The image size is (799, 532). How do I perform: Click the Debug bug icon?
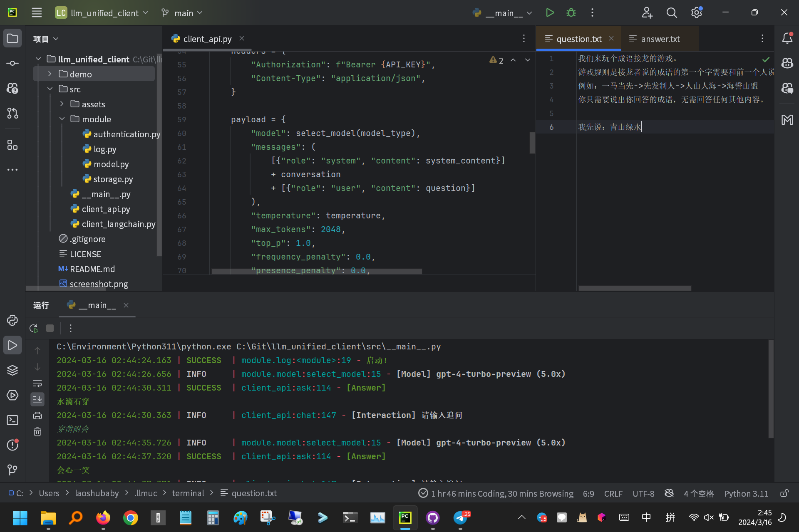pos(571,13)
